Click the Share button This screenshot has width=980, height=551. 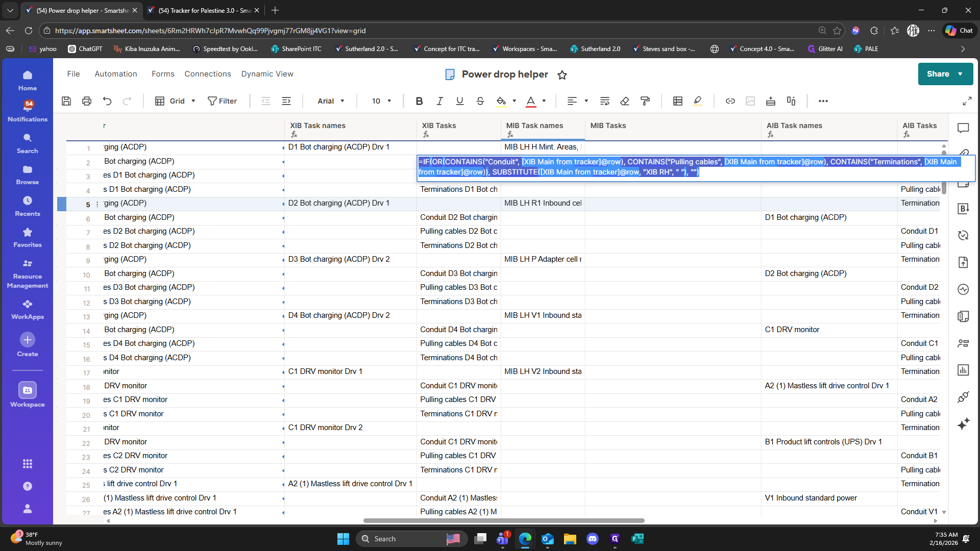click(x=938, y=74)
